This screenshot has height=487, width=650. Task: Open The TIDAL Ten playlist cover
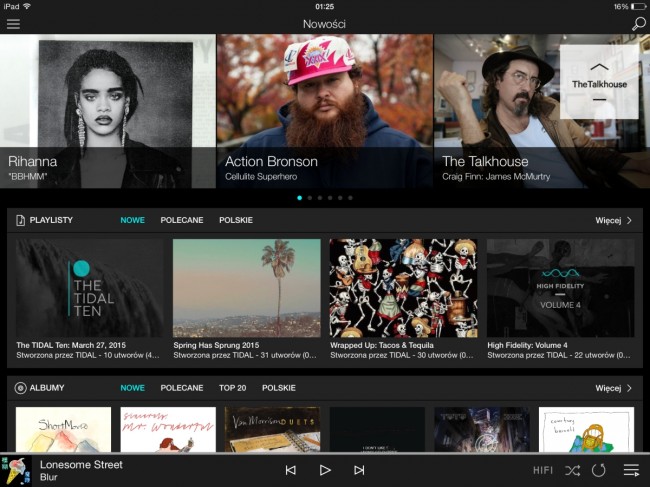tap(90, 288)
